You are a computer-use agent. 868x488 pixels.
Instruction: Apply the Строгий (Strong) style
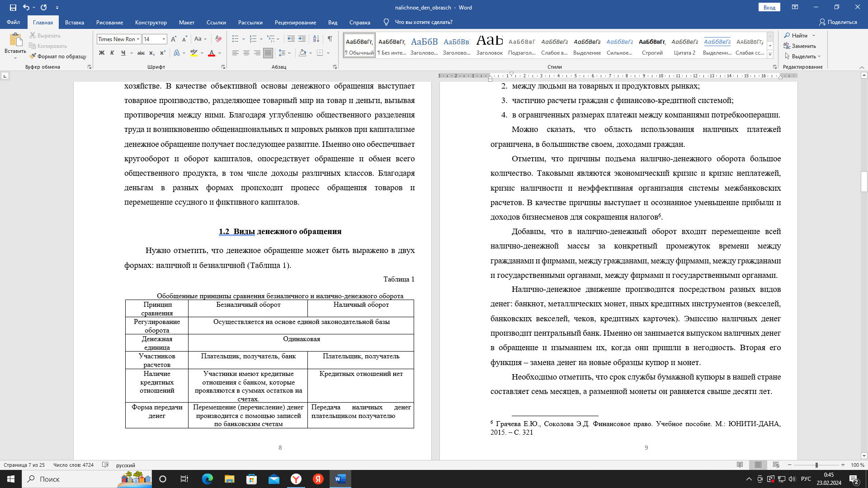pos(652,46)
